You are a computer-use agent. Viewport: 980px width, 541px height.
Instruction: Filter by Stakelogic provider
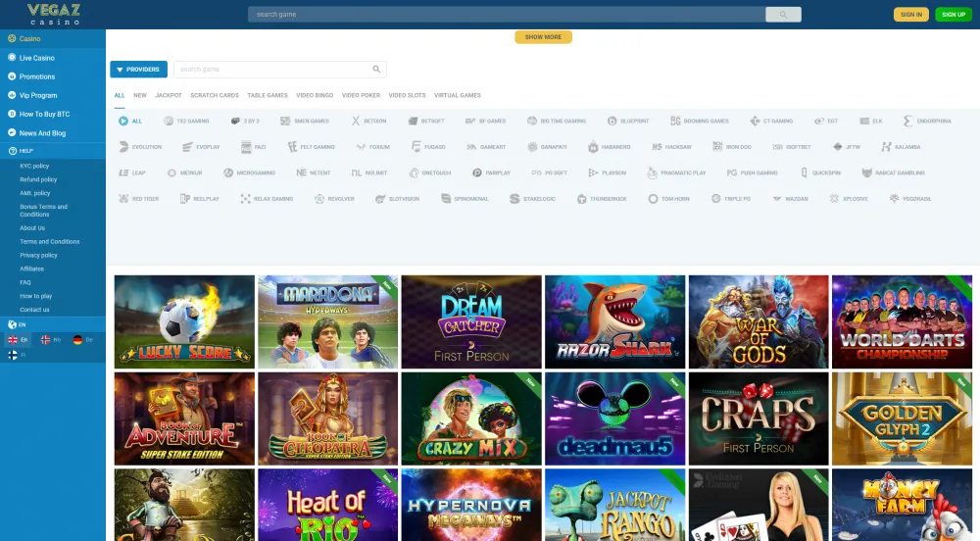[532, 199]
